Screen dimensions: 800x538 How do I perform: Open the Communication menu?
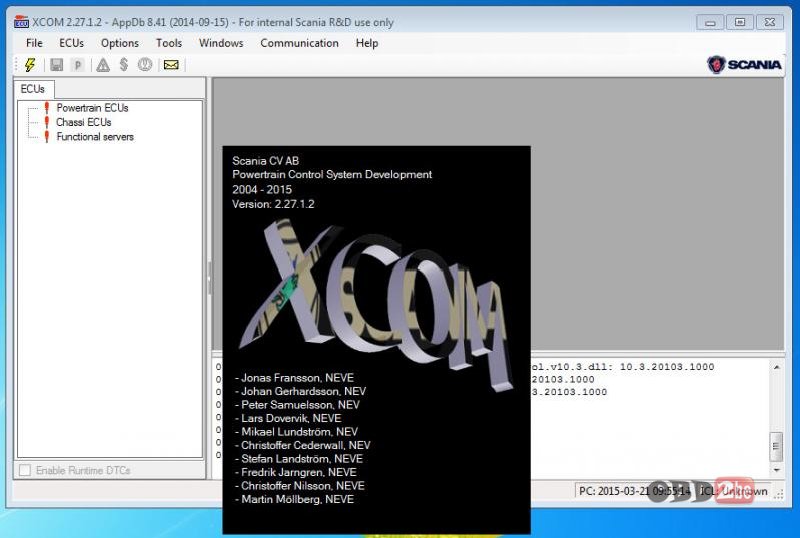[x=299, y=43]
